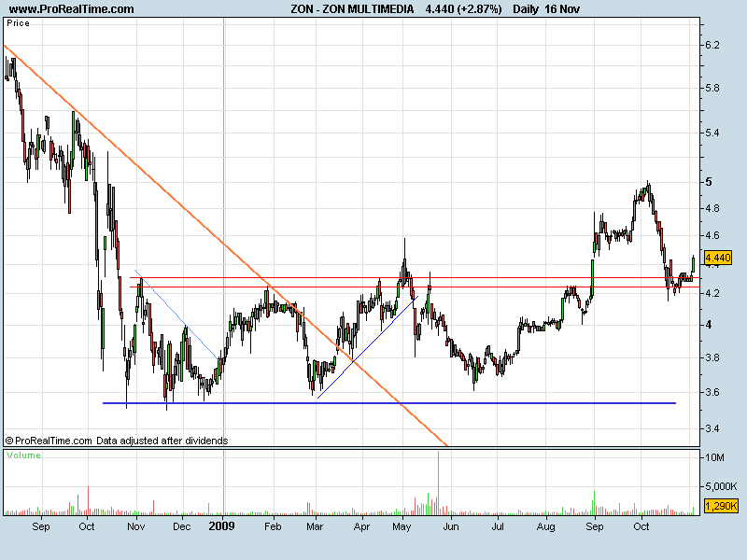Viewport: 747px width, 560px height.
Task: Click the ZON - ZON MULTIMEDIA title
Action: click(x=352, y=9)
